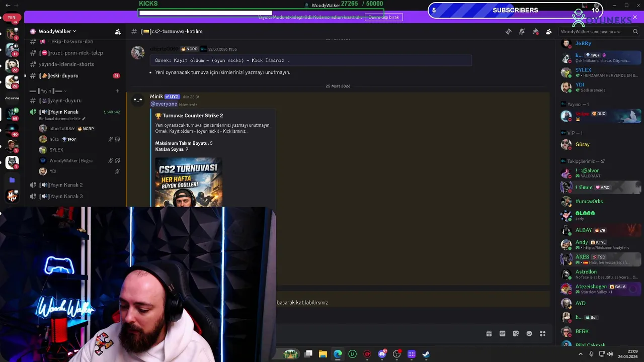Click the @everyone mention in Minik's message
Image resolution: width=644 pixels, height=362 pixels.
(x=164, y=104)
